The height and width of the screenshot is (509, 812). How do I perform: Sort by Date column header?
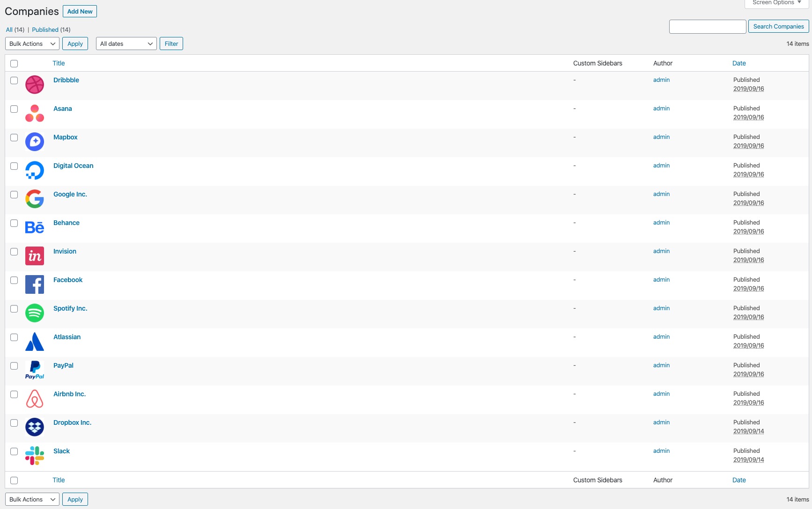739,63
